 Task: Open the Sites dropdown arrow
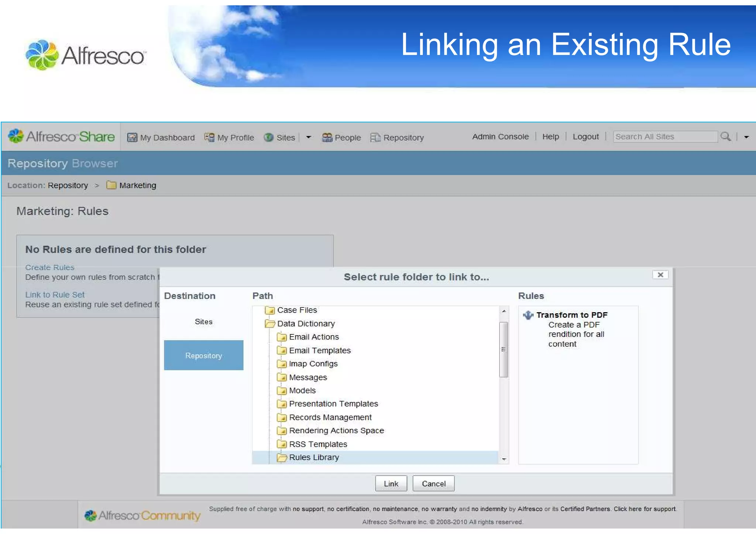pos(309,137)
